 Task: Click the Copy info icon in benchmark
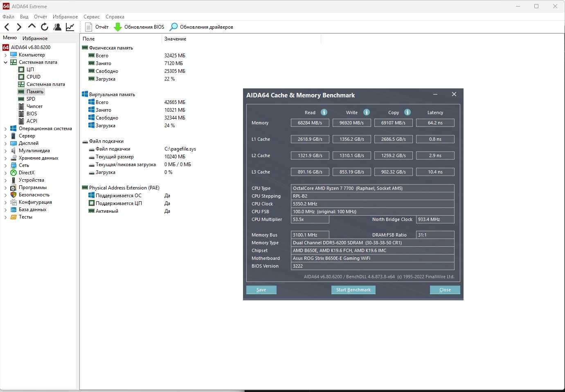click(x=407, y=112)
